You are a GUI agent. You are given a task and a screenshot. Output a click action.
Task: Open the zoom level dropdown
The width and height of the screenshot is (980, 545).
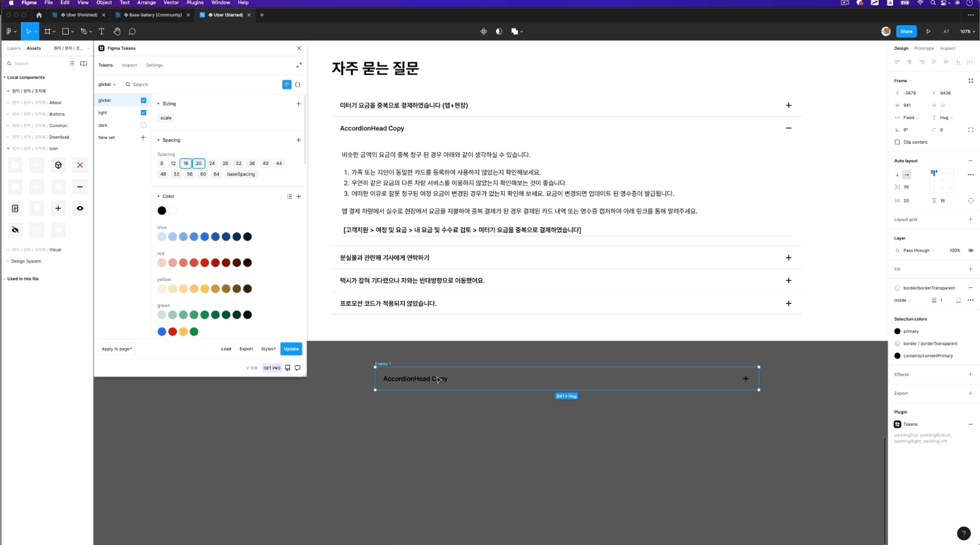coord(968,31)
